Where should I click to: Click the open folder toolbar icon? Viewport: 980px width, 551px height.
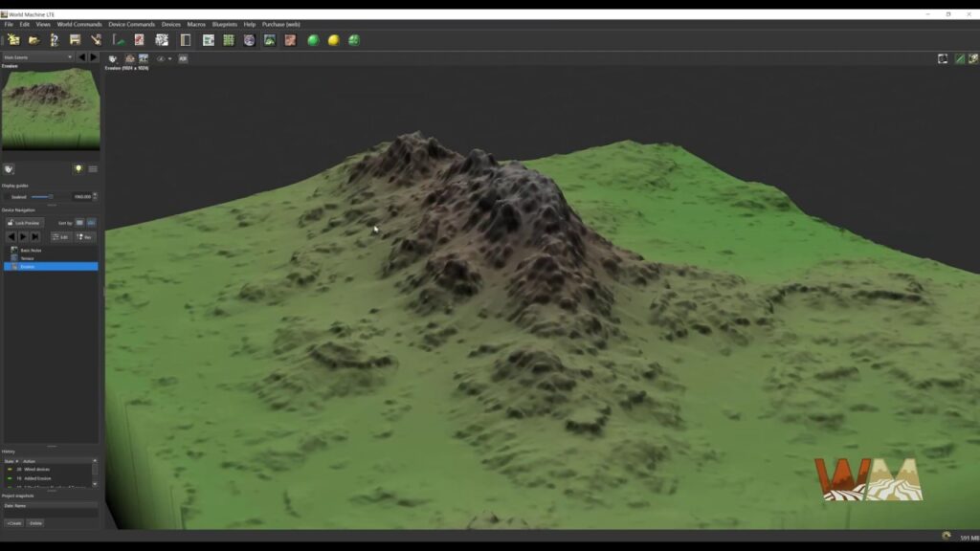tap(33, 40)
